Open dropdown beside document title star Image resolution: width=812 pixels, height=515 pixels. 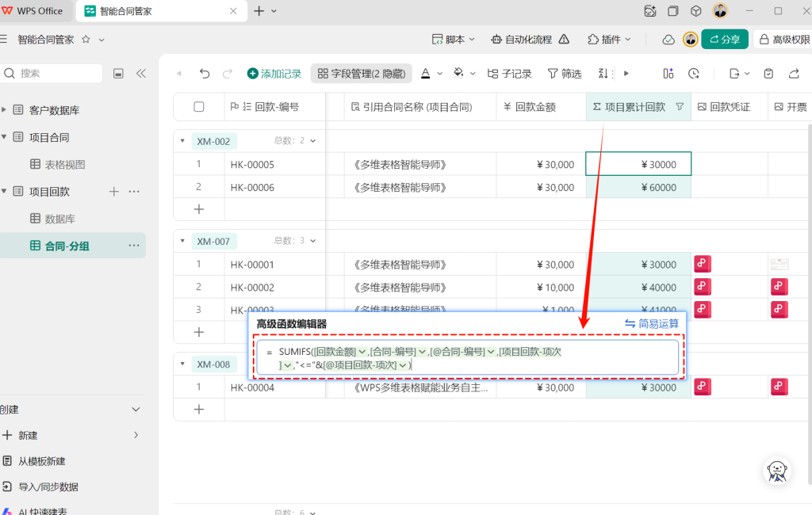pos(101,40)
